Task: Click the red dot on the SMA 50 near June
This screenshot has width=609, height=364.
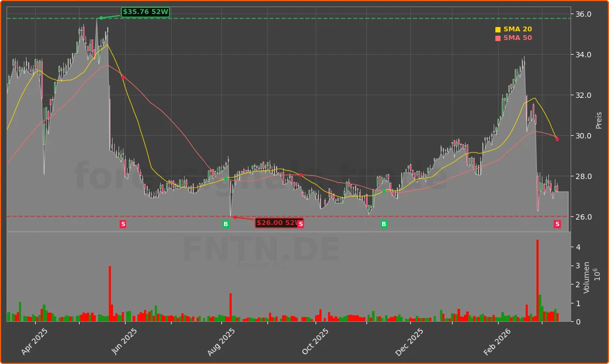Action: 123,77
